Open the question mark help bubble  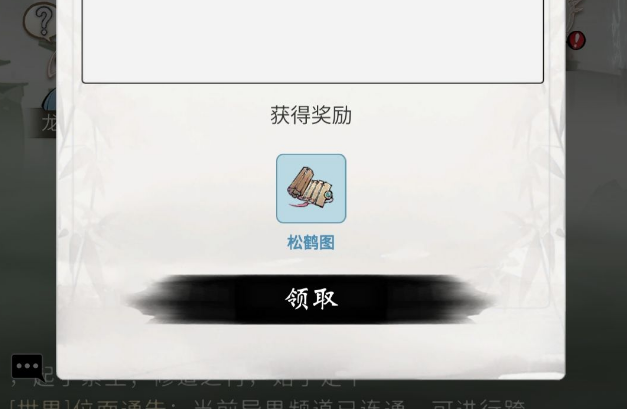40,21
